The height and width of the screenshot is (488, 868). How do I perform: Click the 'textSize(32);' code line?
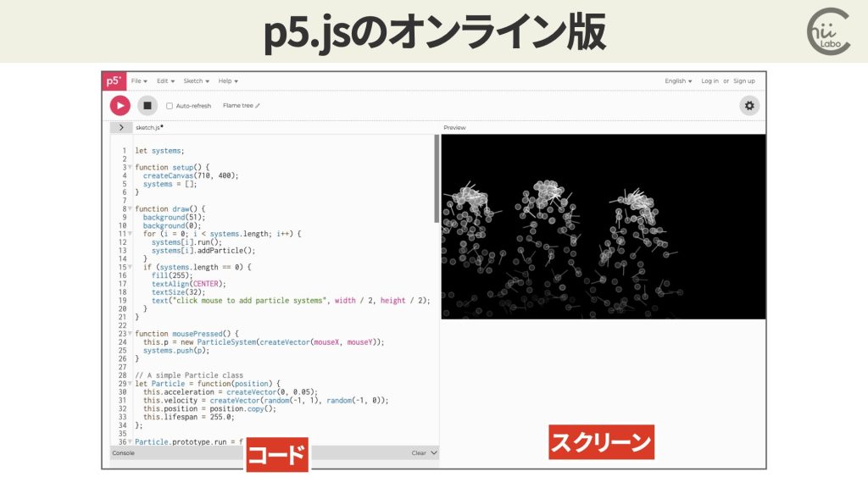point(178,292)
